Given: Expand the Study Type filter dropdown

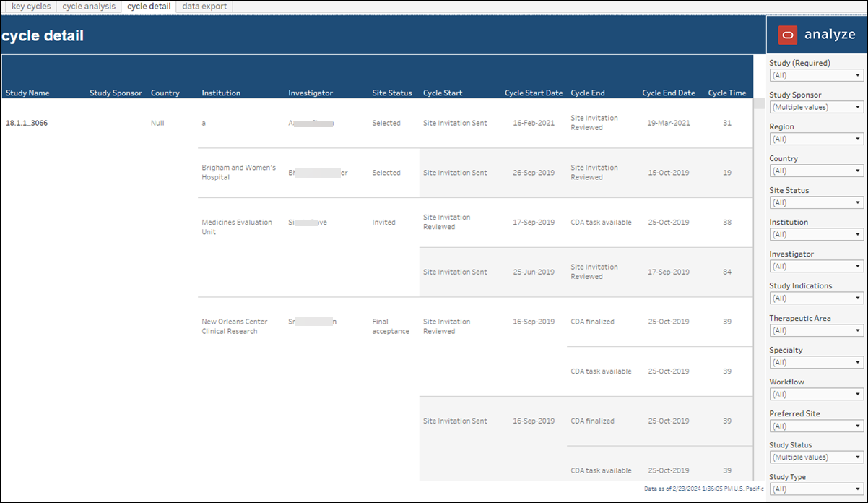Looking at the screenshot, I should (816, 489).
